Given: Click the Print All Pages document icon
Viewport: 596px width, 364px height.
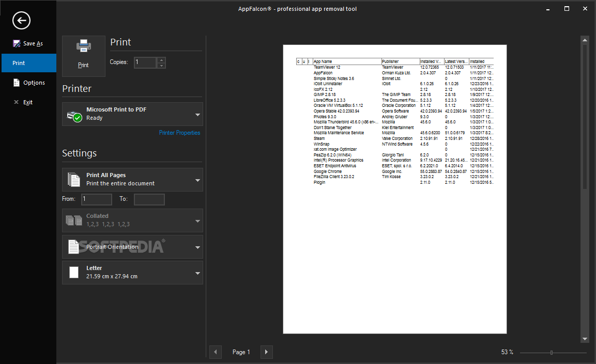Looking at the screenshot, I should pos(74,180).
